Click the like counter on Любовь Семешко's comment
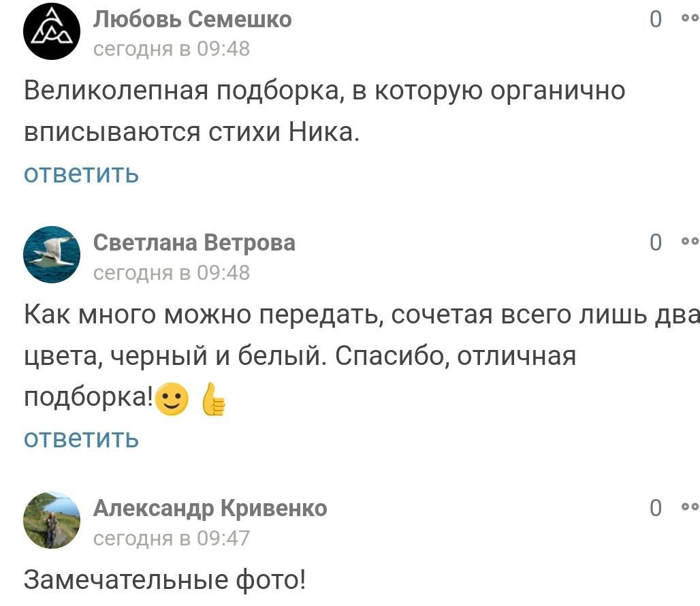700x606 pixels. 655,20
